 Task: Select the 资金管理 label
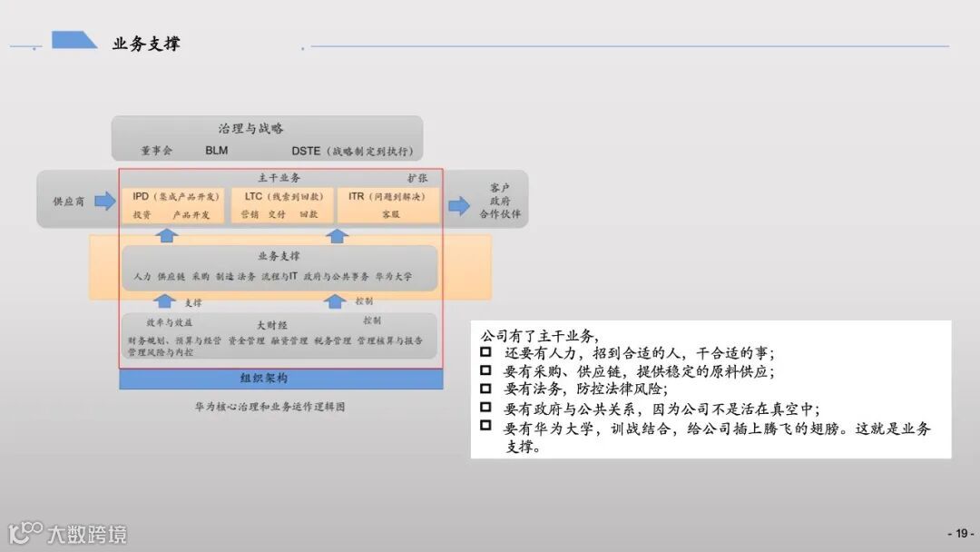[x=246, y=340]
